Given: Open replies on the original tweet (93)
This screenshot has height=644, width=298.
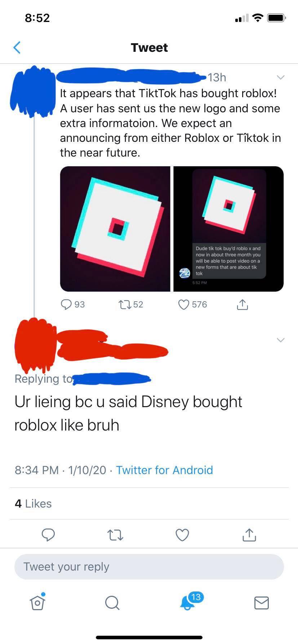Looking at the screenshot, I should coord(72,305).
